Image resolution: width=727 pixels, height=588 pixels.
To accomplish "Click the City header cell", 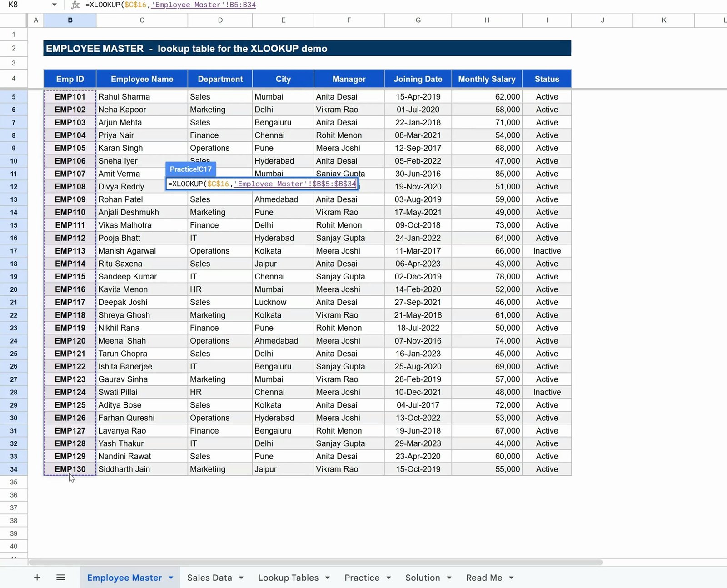I will (x=283, y=79).
